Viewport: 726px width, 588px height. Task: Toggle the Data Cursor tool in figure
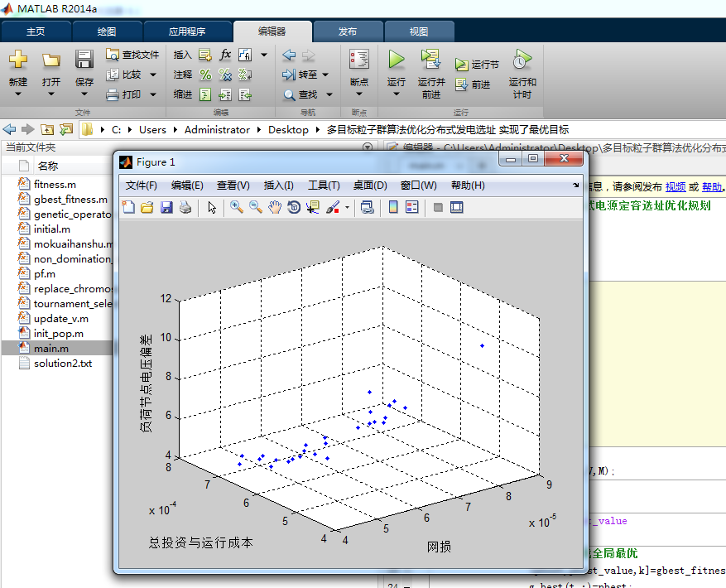(313, 207)
